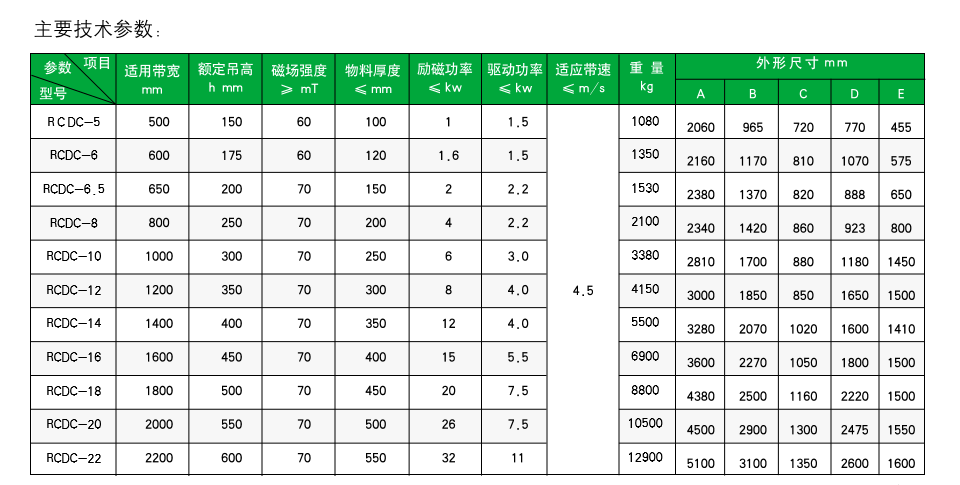Select the 外形尺寸 mm header
Screen dimensions: 960x485
point(800,66)
